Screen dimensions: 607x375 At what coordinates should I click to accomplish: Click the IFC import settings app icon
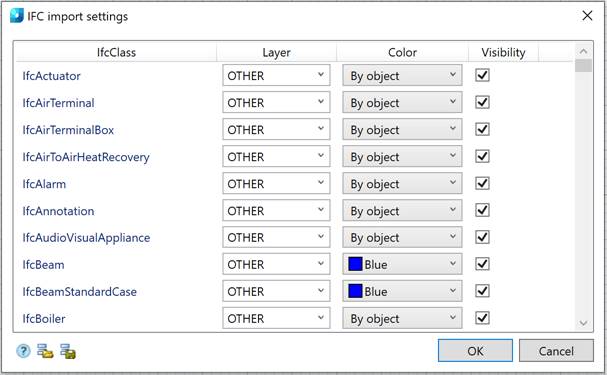[x=17, y=16]
